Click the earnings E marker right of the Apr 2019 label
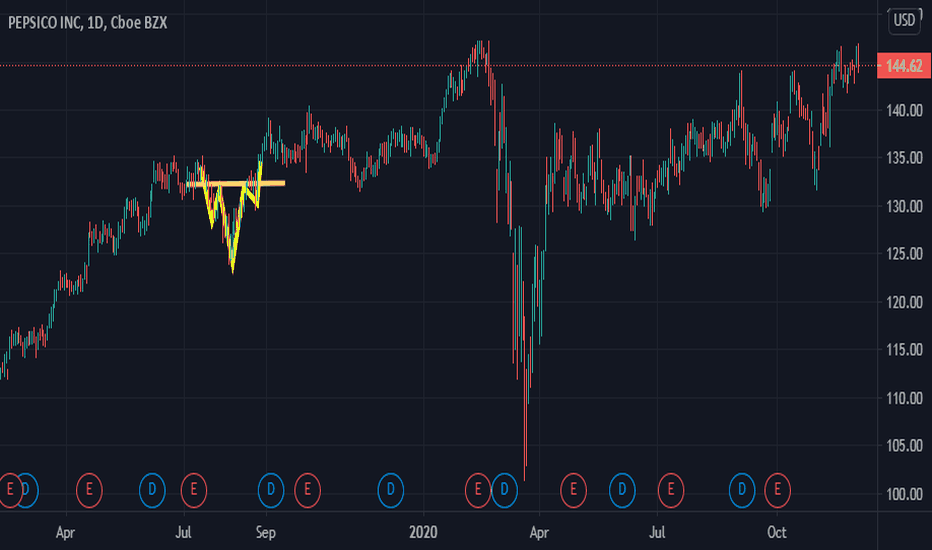The image size is (932, 550). point(89,490)
